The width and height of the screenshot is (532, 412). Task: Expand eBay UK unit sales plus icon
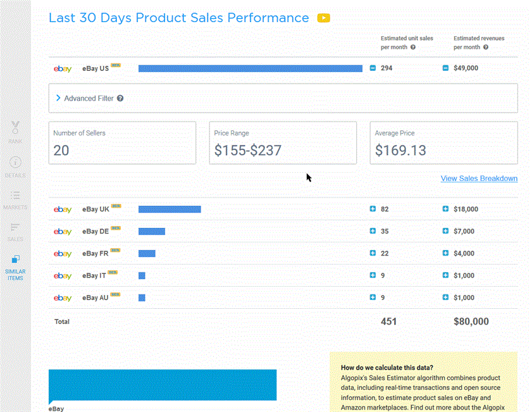373,209
